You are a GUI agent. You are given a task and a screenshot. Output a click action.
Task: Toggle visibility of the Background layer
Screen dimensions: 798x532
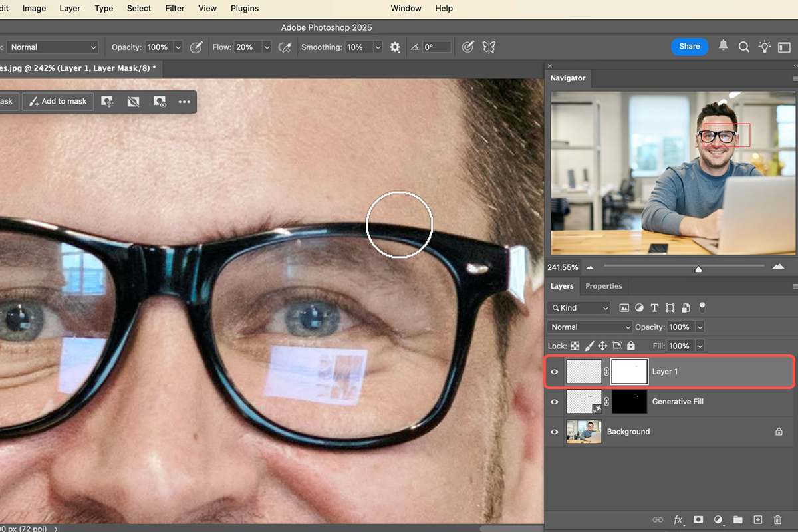click(555, 432)
